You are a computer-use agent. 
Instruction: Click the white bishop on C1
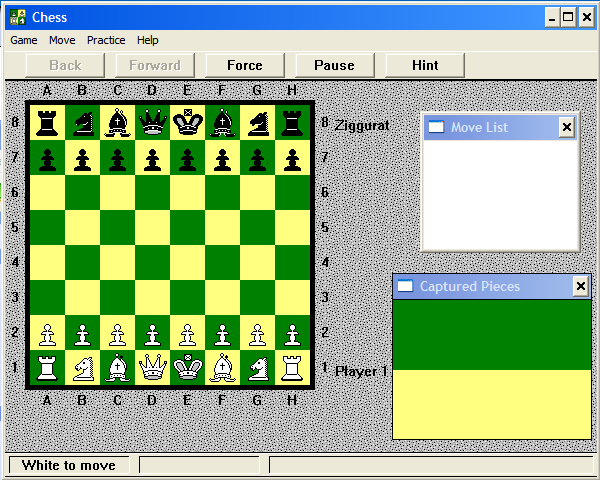(117, 368)
